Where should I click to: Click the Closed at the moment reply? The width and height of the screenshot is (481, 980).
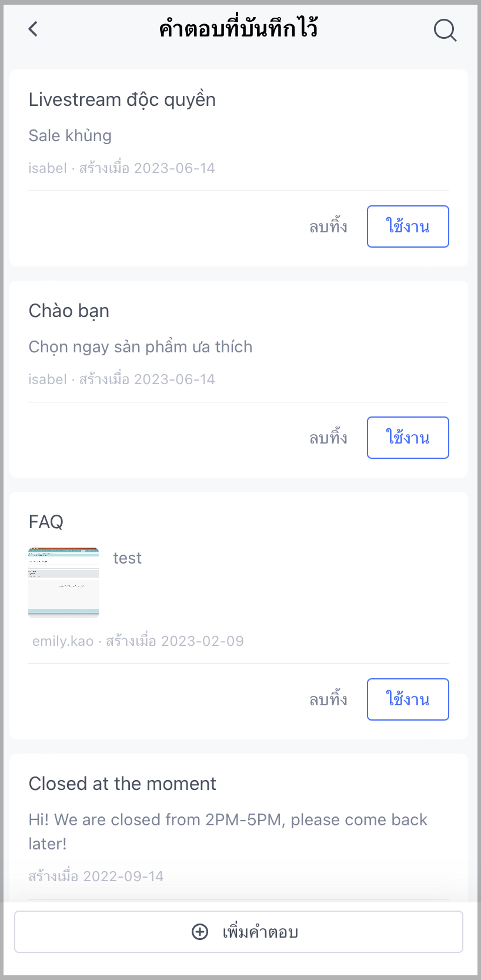click(122, 784)
